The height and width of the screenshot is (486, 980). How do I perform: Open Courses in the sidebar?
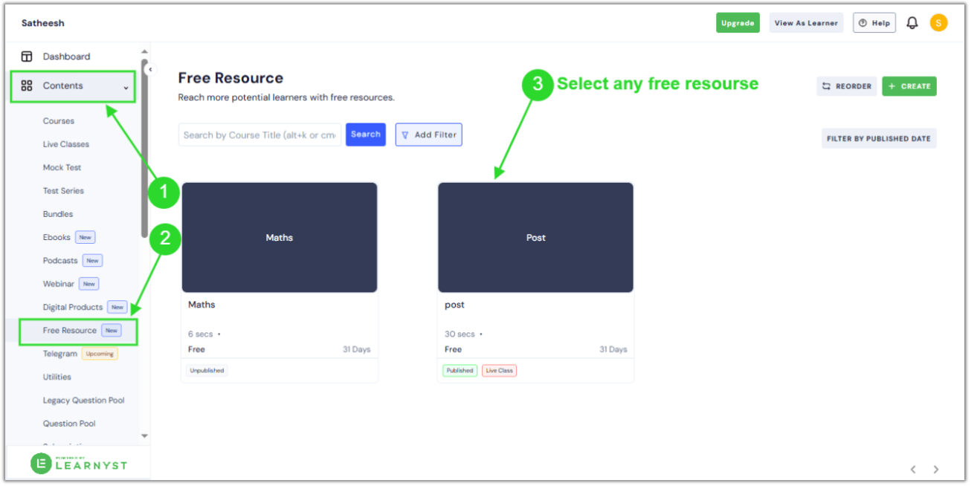59,121
